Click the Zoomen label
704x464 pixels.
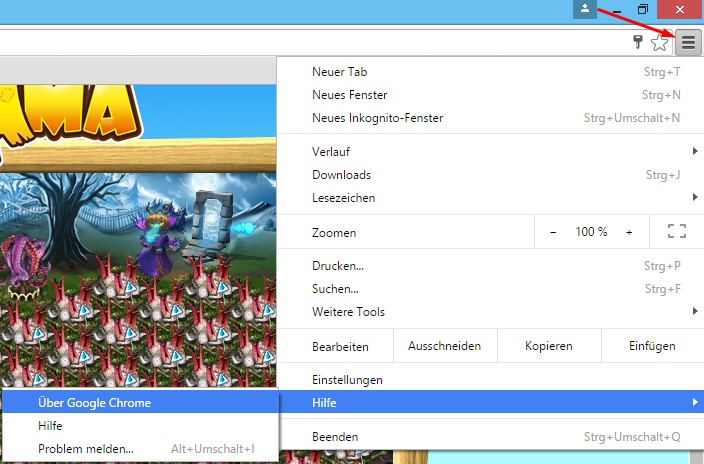click(334, 233)
